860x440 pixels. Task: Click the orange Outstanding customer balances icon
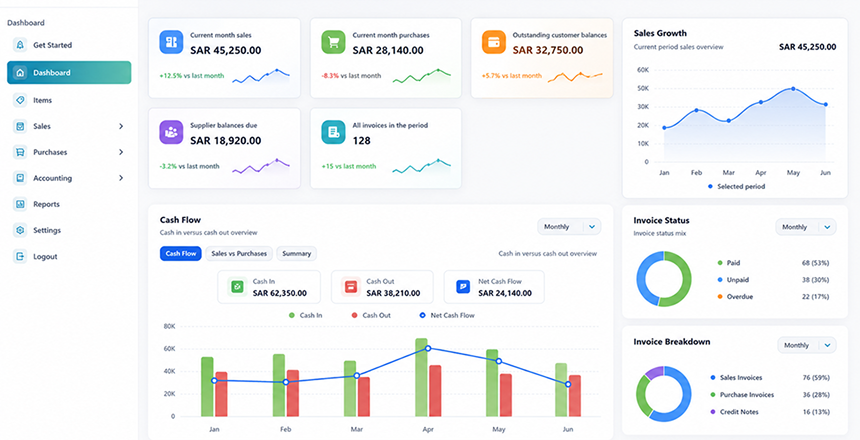(x=494, y=42)
